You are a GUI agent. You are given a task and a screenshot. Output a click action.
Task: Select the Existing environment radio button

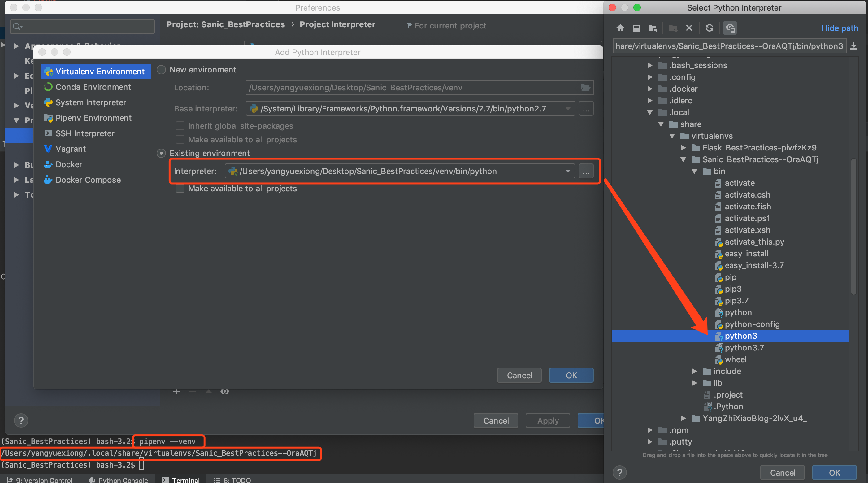(161, 153)
